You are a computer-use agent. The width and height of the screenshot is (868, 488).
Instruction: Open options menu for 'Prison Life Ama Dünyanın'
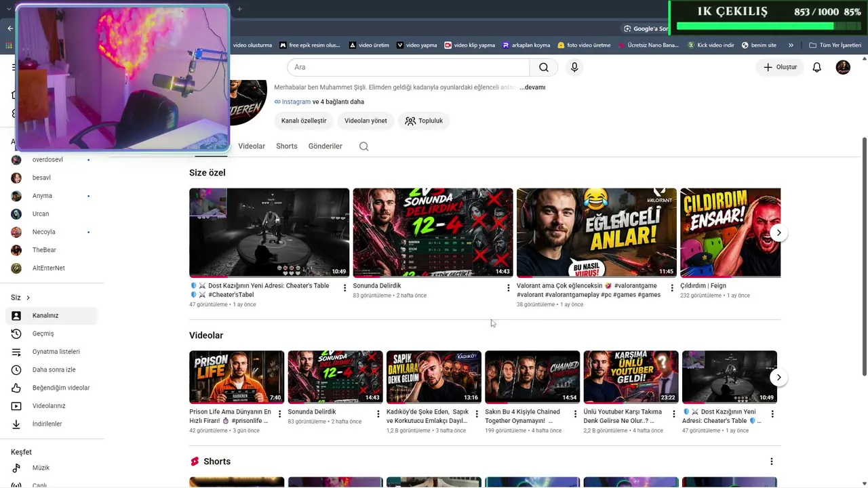pos(279,414)
